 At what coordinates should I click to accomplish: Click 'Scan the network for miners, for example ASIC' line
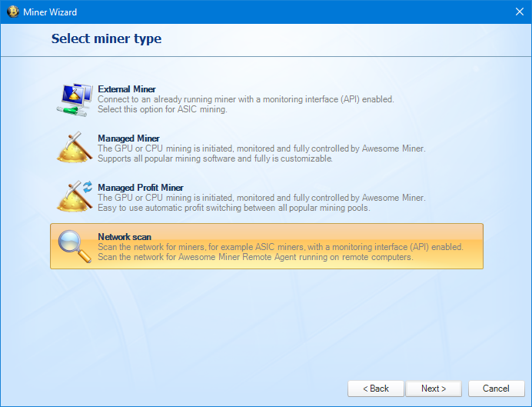281,247
